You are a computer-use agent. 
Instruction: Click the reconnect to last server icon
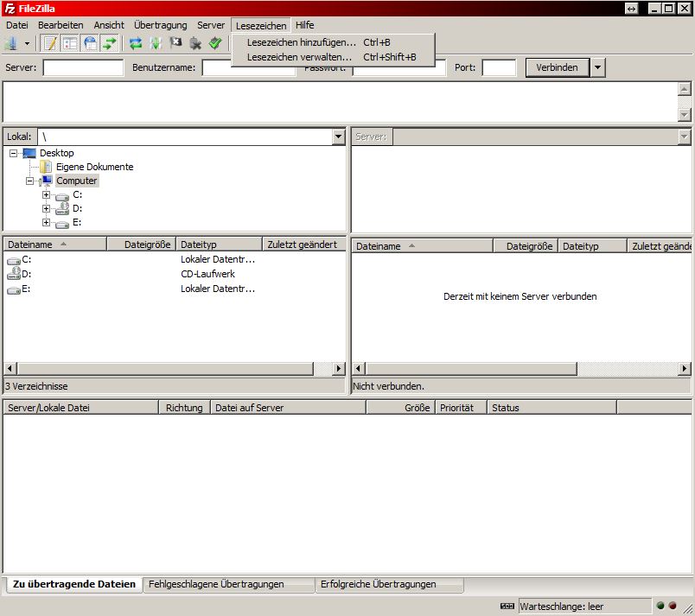215,43
